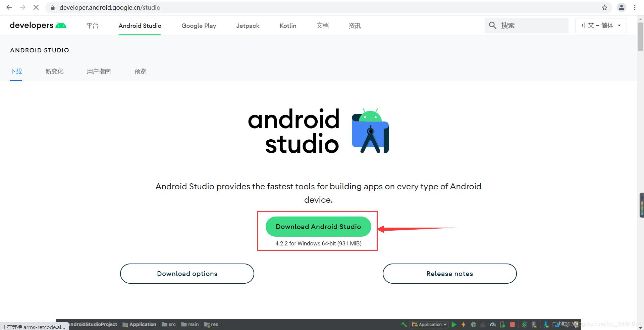
Task: Click the ANDROID STUDIO section heading
Action: click(40, 50)
